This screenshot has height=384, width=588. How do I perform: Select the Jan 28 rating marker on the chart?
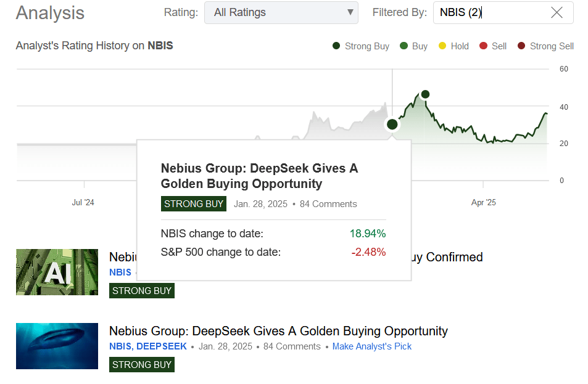tap(392, 124)
